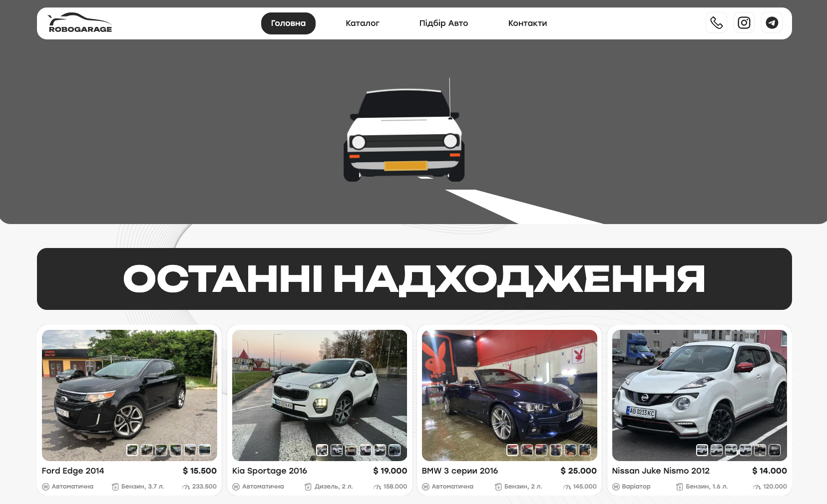Open the Каталог menu item
The image size is (827, 504).
tap(362, 23)
